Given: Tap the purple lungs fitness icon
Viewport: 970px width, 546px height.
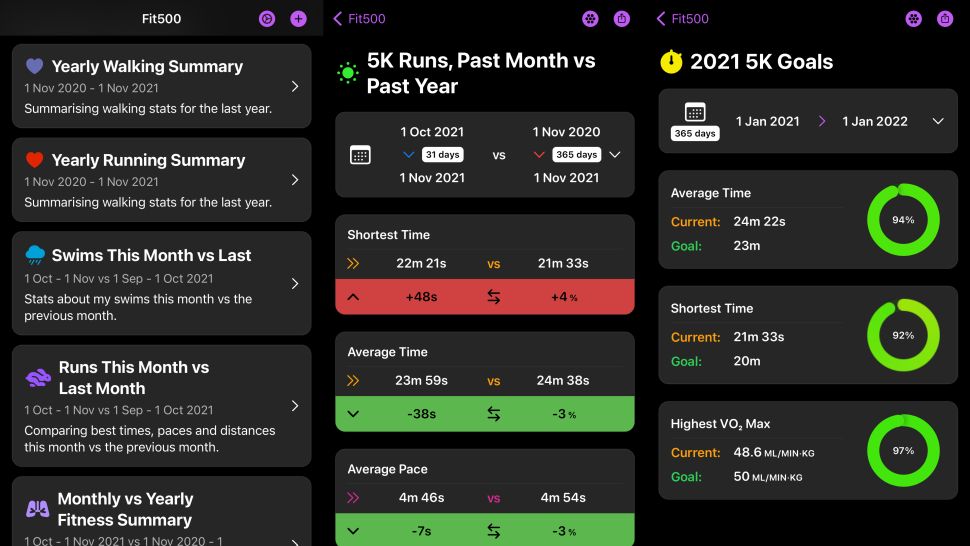Looking at the screenshot, I should coord(38,509).
